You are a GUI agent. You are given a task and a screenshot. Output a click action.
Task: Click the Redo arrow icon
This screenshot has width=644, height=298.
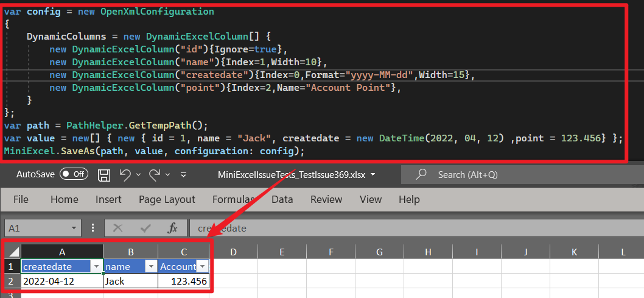pos(155,175)
